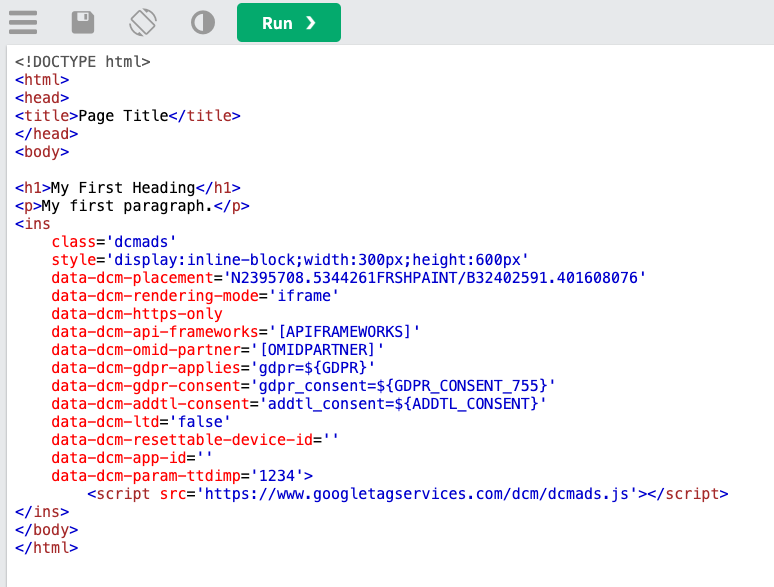Click the closing html tag
This screenshot has height=587, width=774.
pos(46,548)
